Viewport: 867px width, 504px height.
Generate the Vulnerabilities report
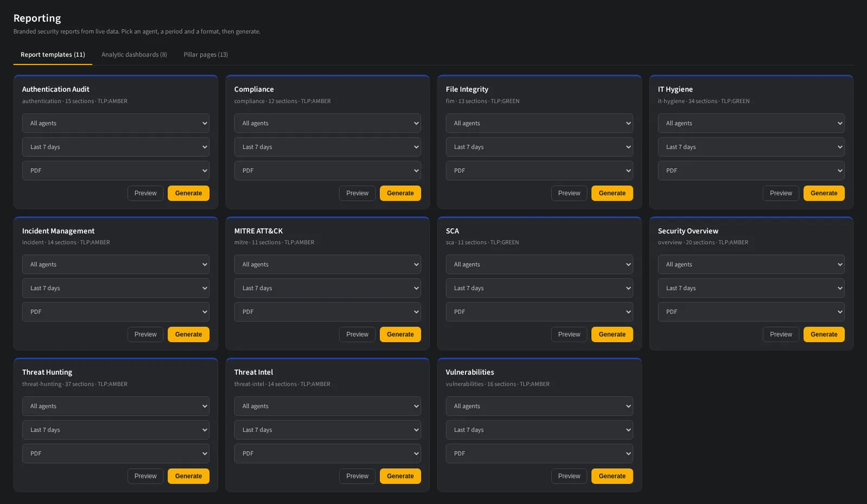coord(612,476)
